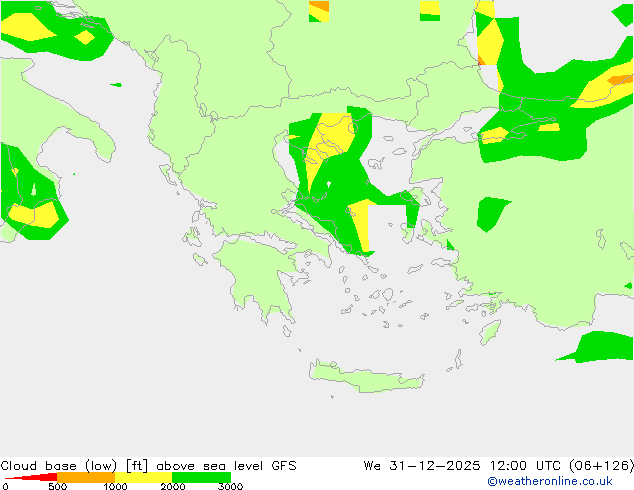
Task: Click the legend value '2000'
Action: pyautogui.click(x=173, y=486)
